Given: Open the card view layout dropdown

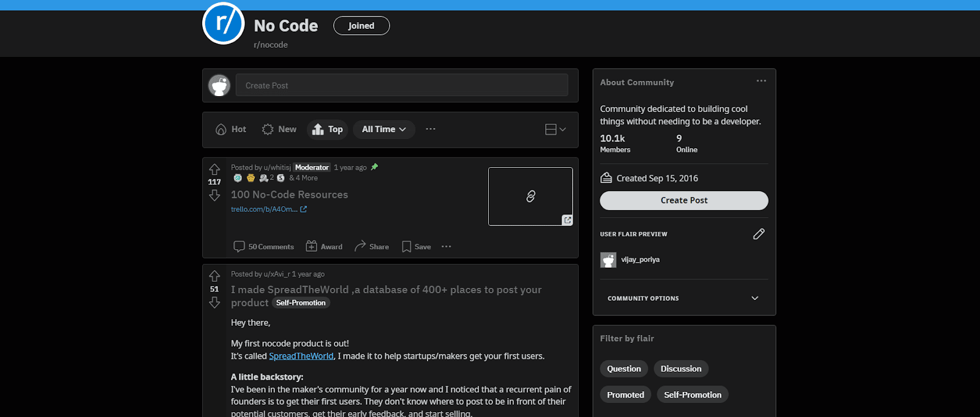Looking at the screenshot, I should coord(556,129).
